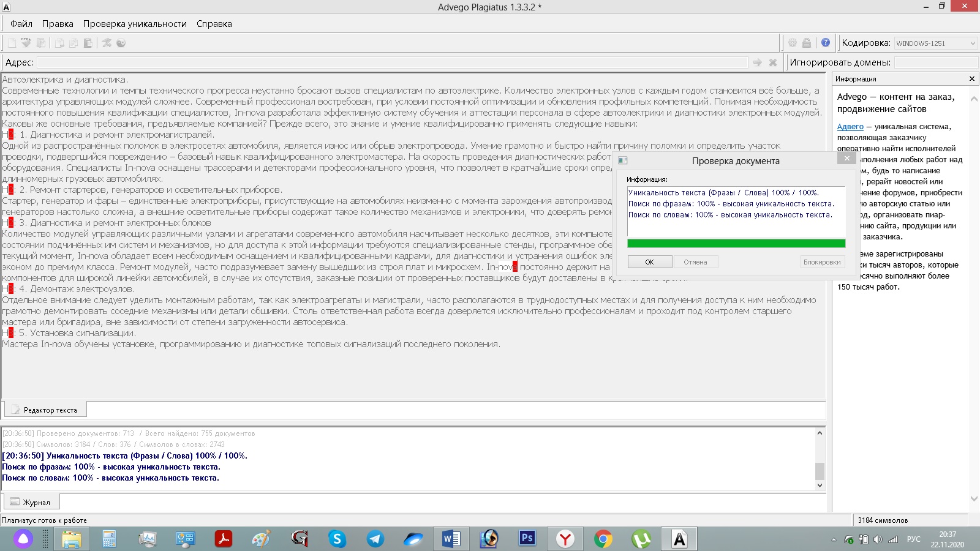The width and height of the screenshot is (980, 551).
Task: Open the Правка menu
Action: coord(58,24)
